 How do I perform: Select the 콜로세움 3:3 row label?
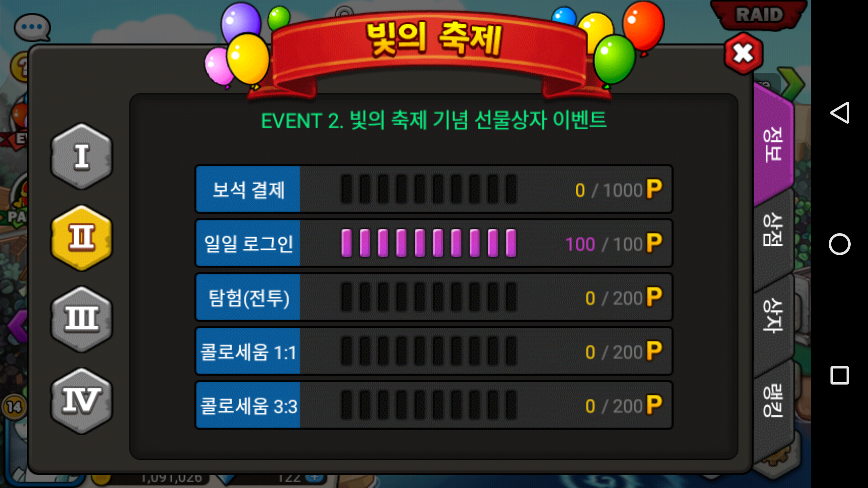point(248,405)
